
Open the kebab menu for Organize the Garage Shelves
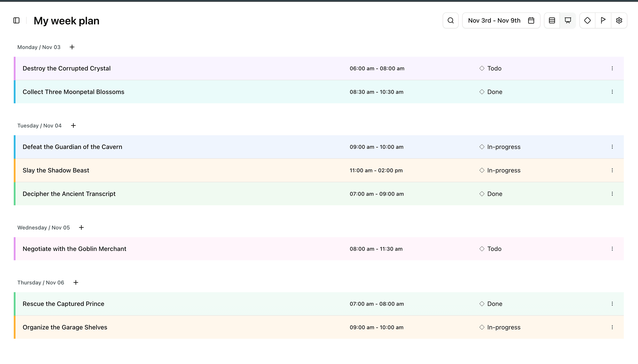(x=613, y=327)
